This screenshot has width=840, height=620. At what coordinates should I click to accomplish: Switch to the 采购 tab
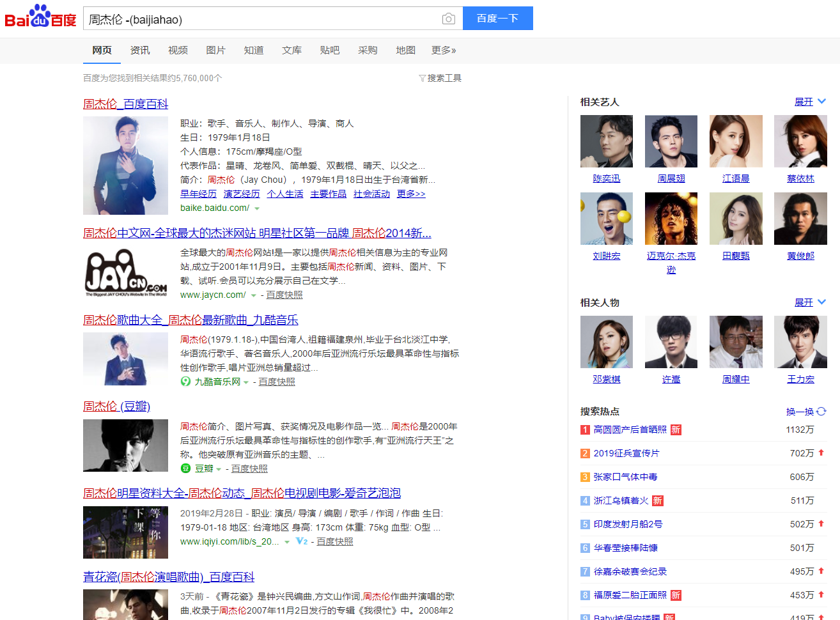pyautogui.click(x=368, y=50)
